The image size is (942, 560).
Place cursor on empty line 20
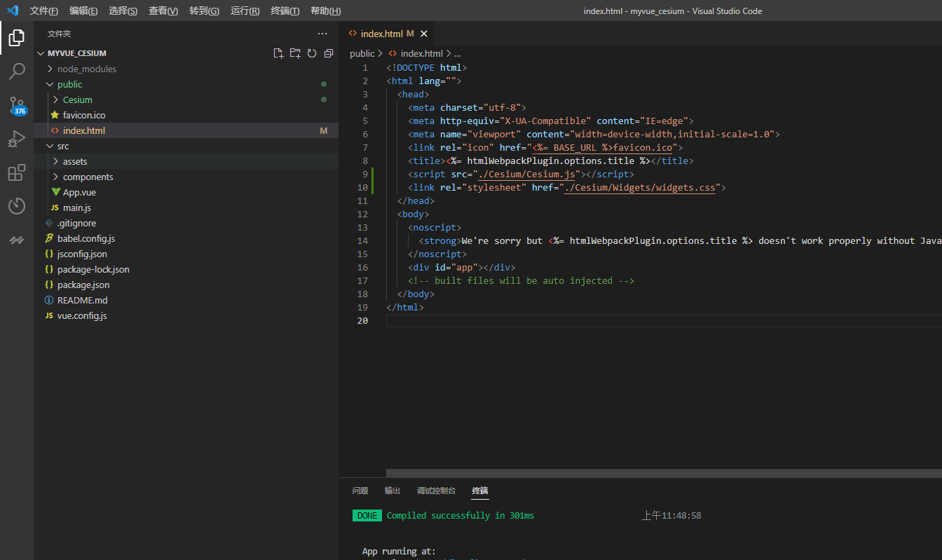pyautogui.click(x=664, y=320)
